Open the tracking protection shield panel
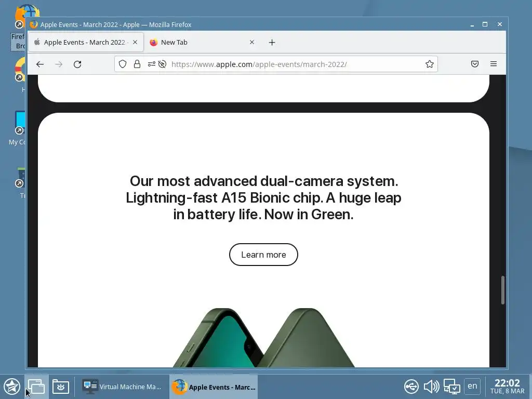This screenshot has width=532, height=399. (123, 64)
